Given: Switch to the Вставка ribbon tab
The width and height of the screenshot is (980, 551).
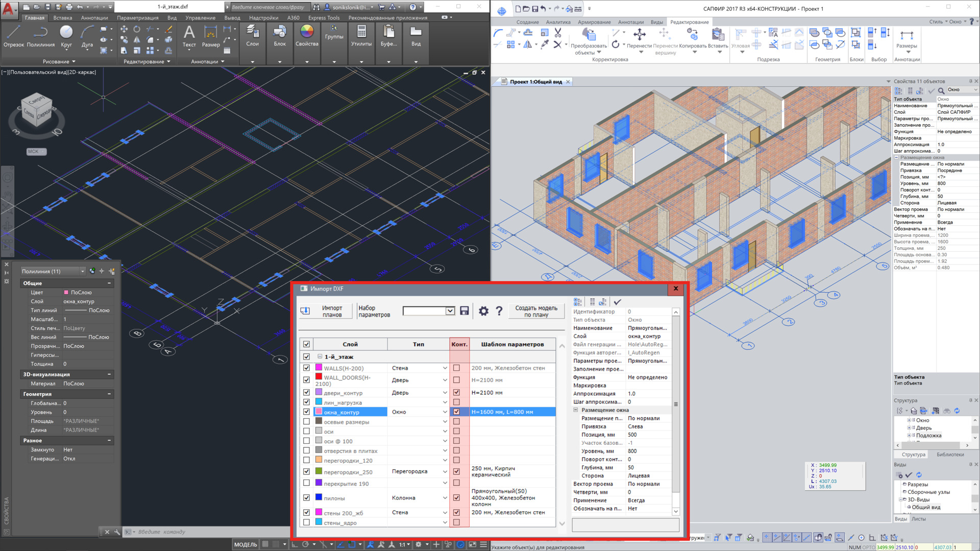Looking at the screenshot, I should [63, 18].
